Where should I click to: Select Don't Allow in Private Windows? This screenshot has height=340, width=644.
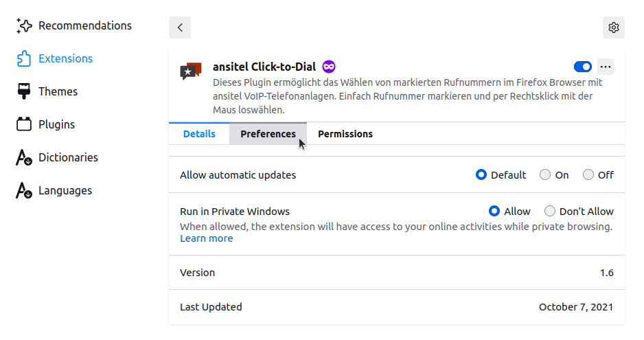[550, 212]
